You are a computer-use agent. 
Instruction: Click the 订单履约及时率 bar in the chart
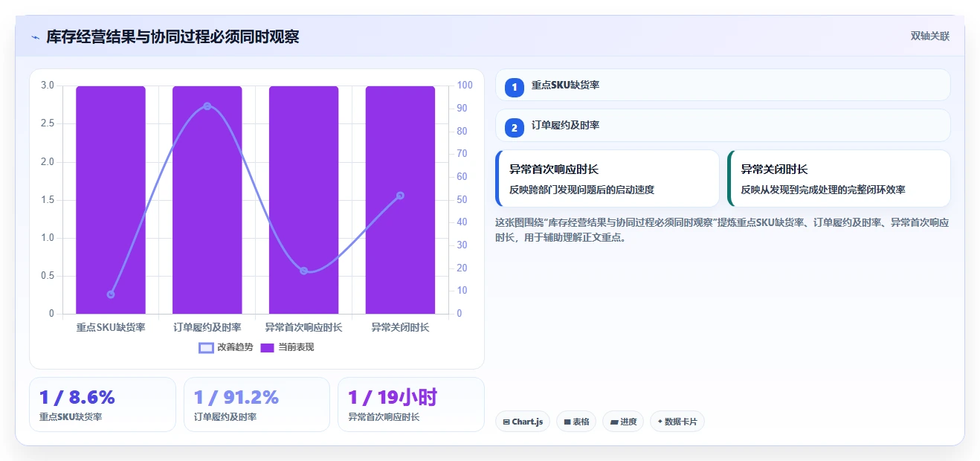207,200
